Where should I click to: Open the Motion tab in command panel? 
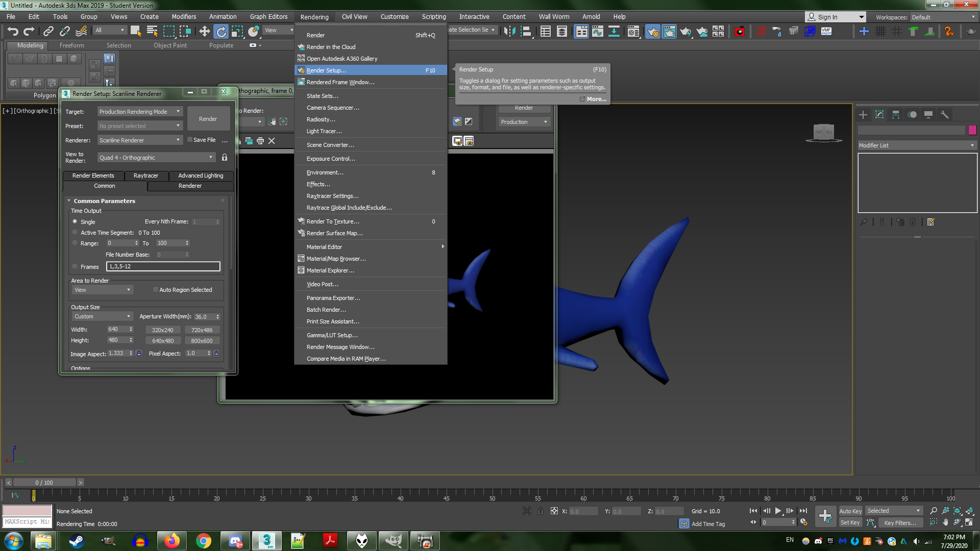pyautogui.click(x=912, y=115)
